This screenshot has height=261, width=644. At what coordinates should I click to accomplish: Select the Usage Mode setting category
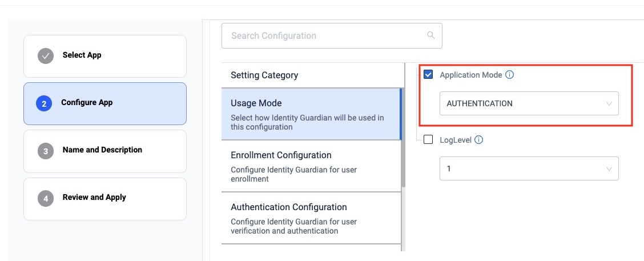311,114
